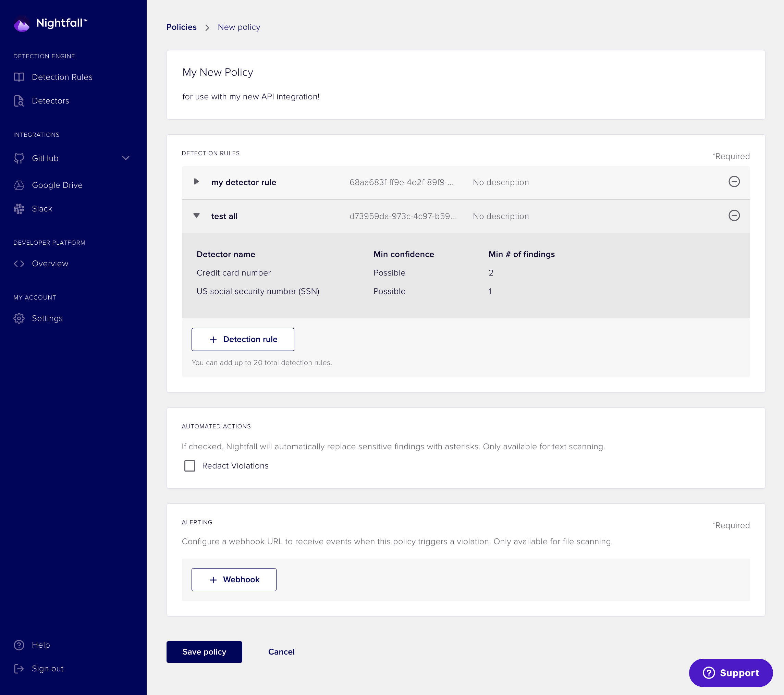
Task: Remove 'test all' rule with minus icon
Action: click(734, 216)
